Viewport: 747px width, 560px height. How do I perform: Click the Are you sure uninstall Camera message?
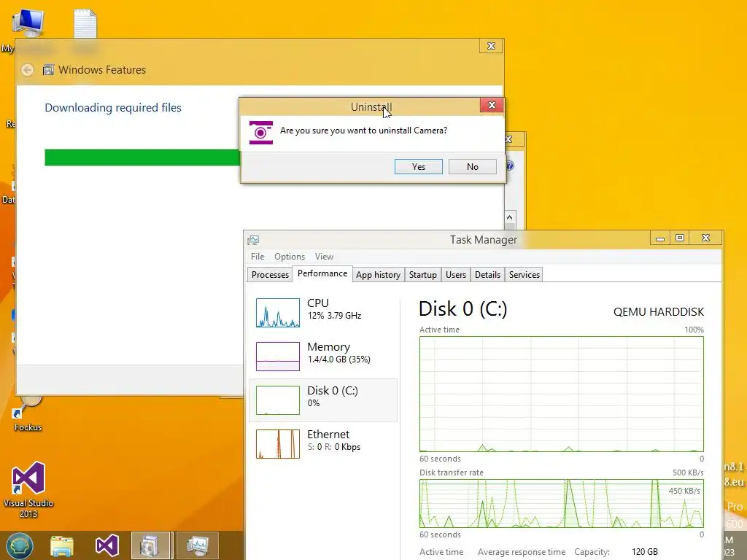pyautogui.click(x=363, y=131)
